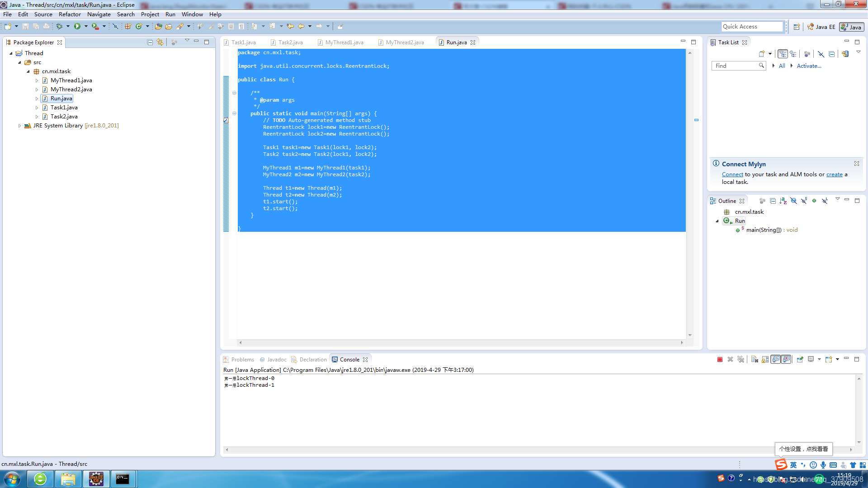This screenshot has width=868, height=488.
Task: Click the Open Type icon in toolbar
Action: [158, 27]
